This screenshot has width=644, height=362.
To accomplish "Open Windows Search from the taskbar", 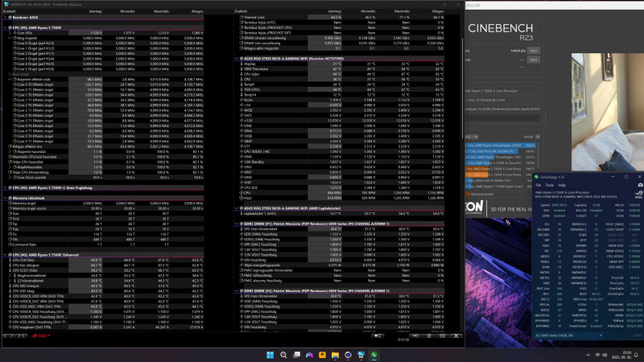I will pyautogui.click(x=283, y=355).
